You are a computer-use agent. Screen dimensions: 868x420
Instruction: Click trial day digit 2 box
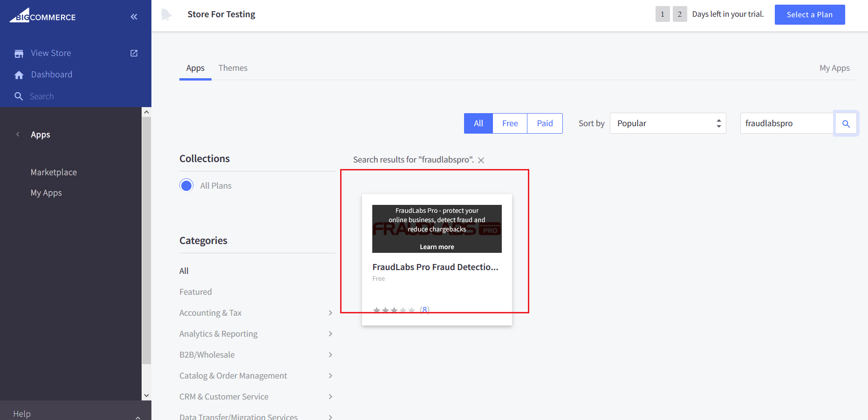680,14
